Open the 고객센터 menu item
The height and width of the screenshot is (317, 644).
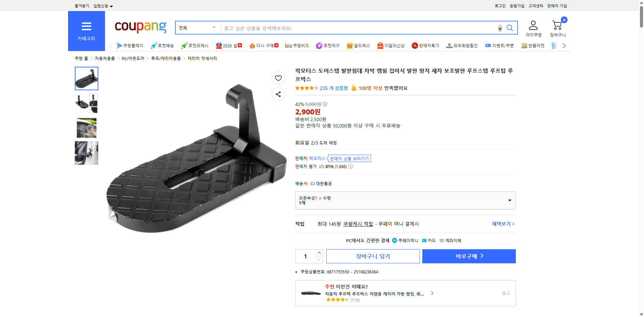click(535, 6)
